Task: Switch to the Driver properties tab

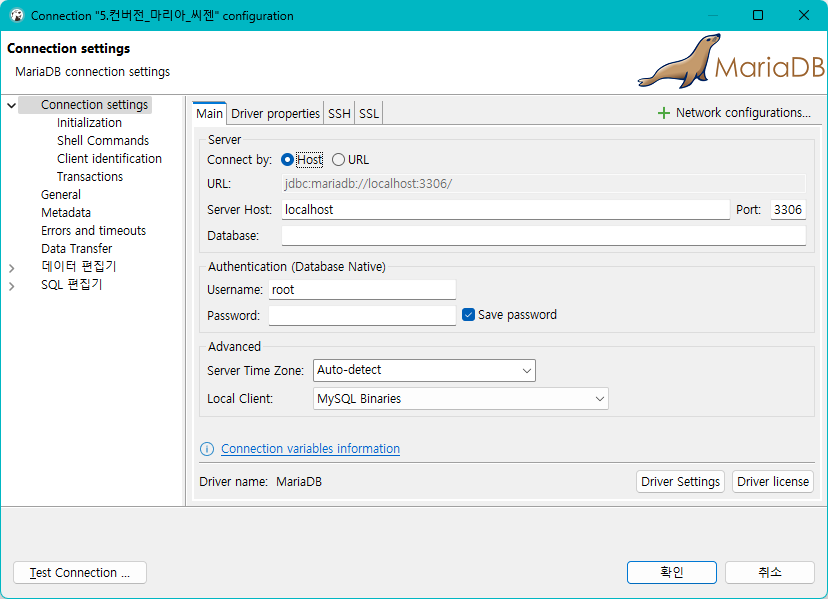Action: (x=275, y=114)
